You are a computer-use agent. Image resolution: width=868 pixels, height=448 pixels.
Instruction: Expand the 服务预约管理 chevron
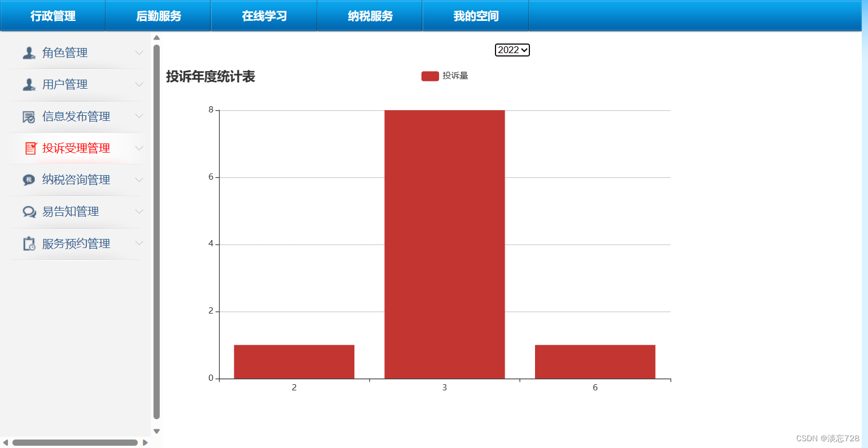tap(139, 243)
